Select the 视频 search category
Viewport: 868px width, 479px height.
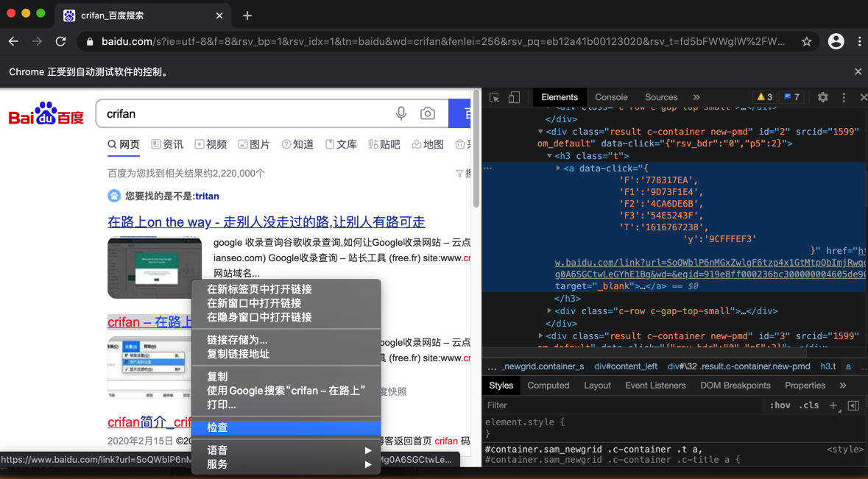click(x=211, y=144)
